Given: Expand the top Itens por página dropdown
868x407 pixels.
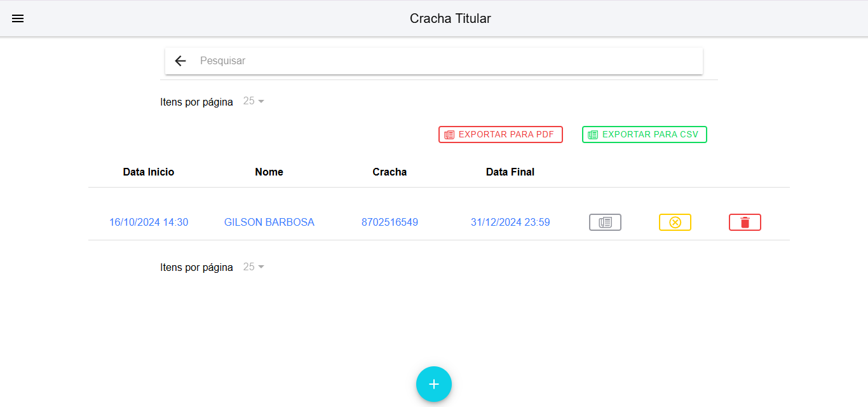Looking at the screenshot, I should click(254, 101).
